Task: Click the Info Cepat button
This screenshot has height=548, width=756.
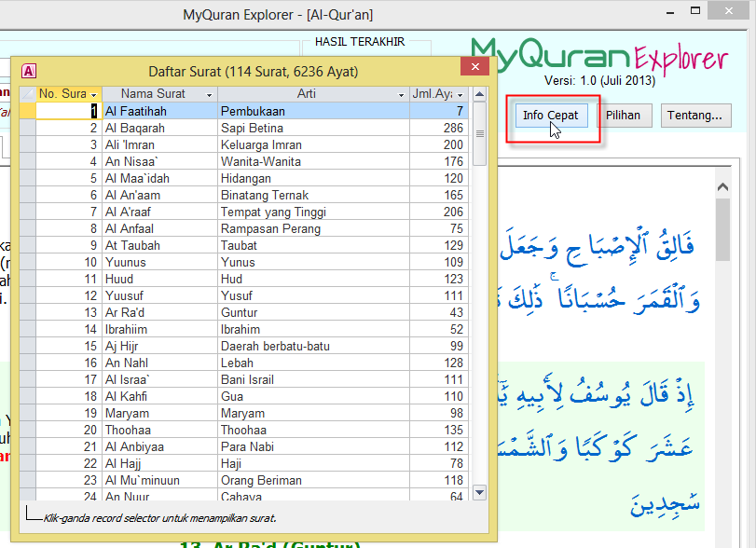Action: coord(550,116)
